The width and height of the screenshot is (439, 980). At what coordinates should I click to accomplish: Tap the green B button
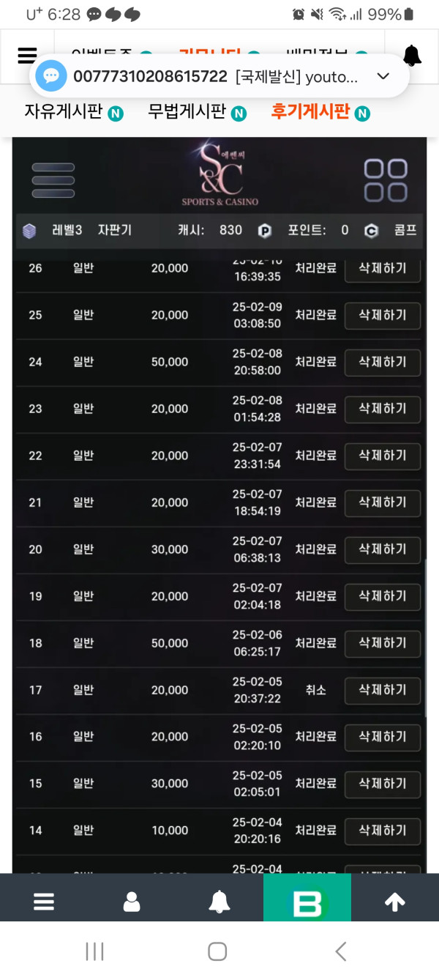point(307,897)
